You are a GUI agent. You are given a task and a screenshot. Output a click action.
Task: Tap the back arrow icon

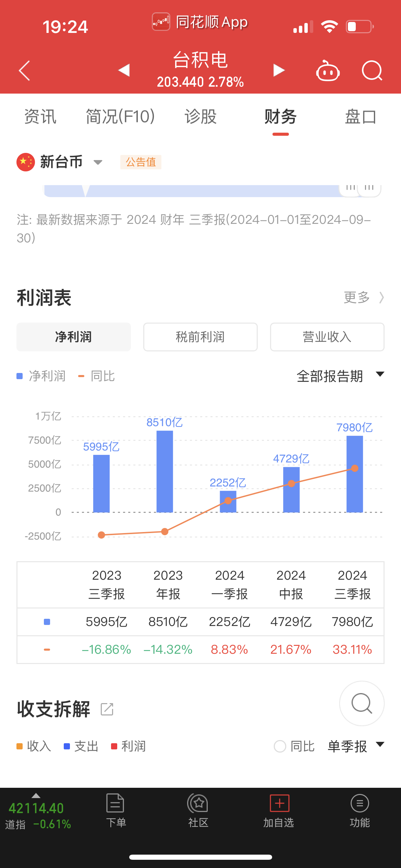[x=25, y=71]
